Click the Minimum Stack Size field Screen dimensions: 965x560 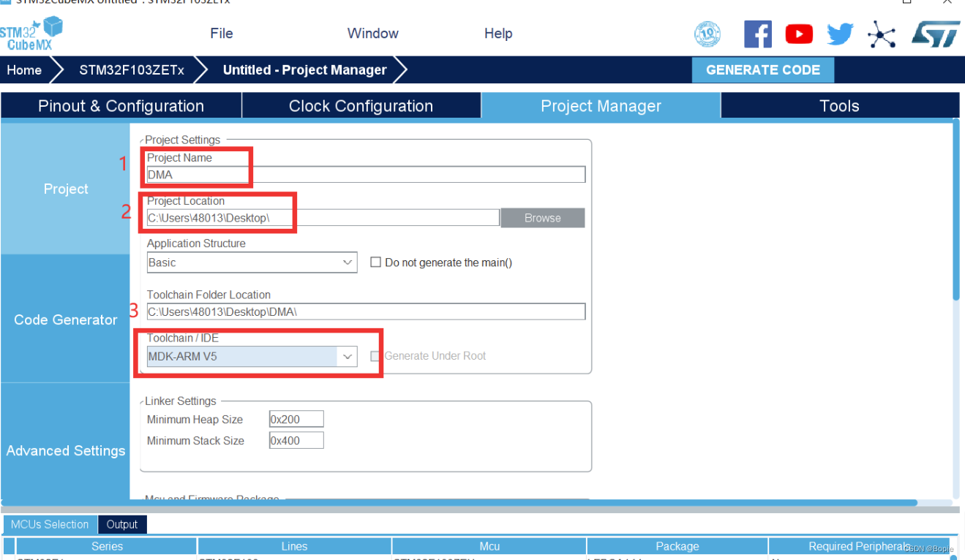coord(296,441)
